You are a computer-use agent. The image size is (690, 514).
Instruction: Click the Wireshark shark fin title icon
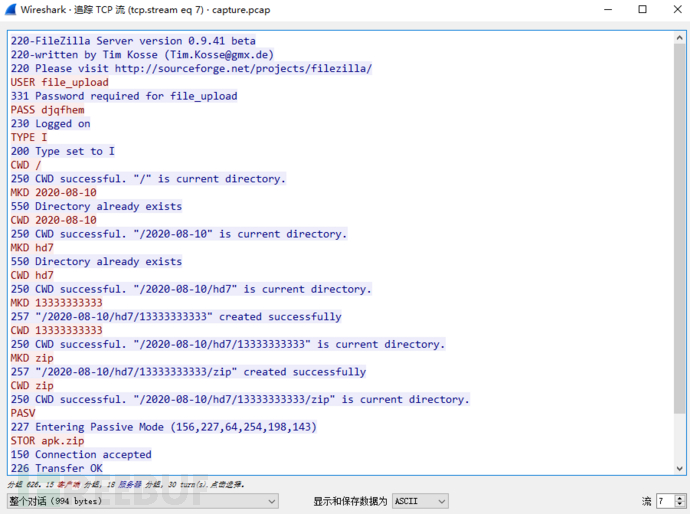(11, 10)
